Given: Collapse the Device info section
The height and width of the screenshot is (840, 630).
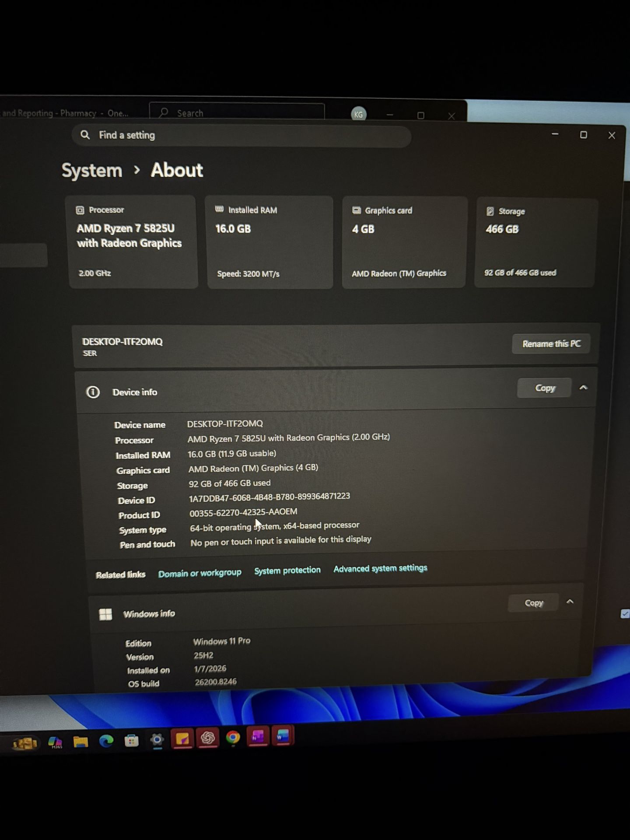Looking at the screenshot, I should point(583,388).
